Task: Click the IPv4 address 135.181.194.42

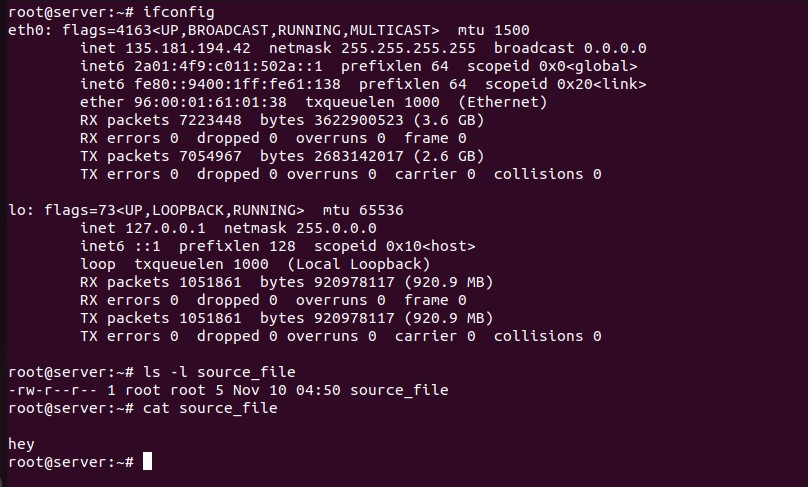Action: (188, 48)
